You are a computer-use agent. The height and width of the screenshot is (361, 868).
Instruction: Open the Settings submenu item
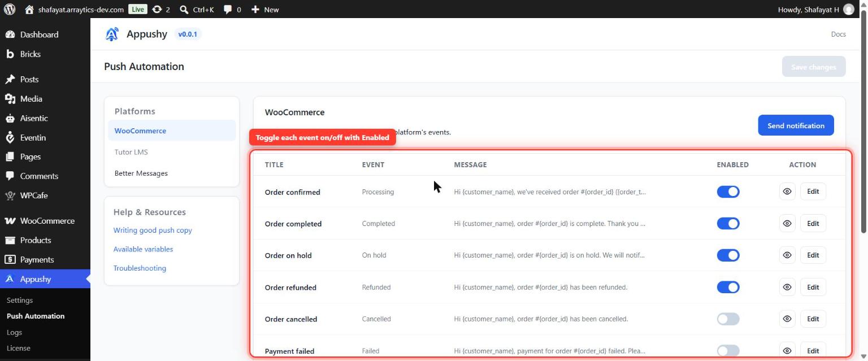(x=20, y=300)
